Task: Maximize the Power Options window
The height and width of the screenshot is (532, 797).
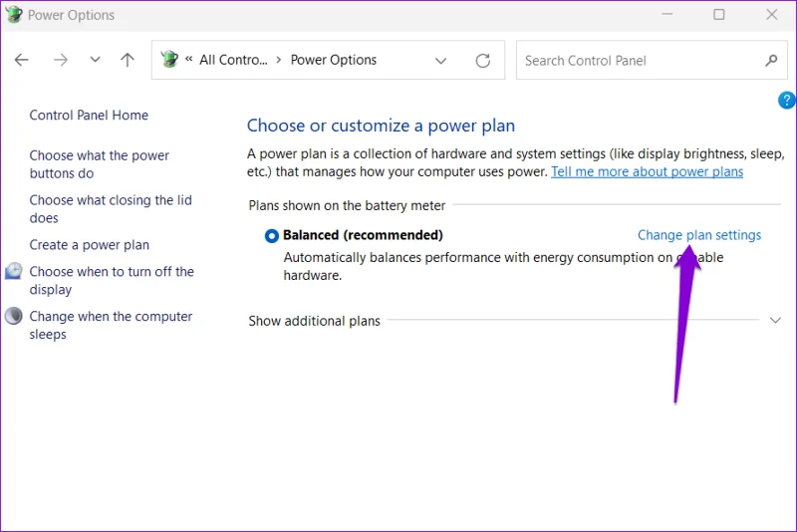Action: (x=719, y=14)
